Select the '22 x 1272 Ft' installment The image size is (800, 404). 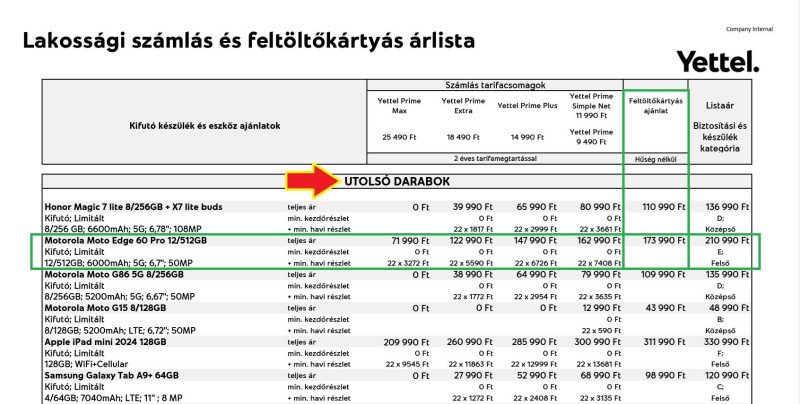click(x=473, y=398)
